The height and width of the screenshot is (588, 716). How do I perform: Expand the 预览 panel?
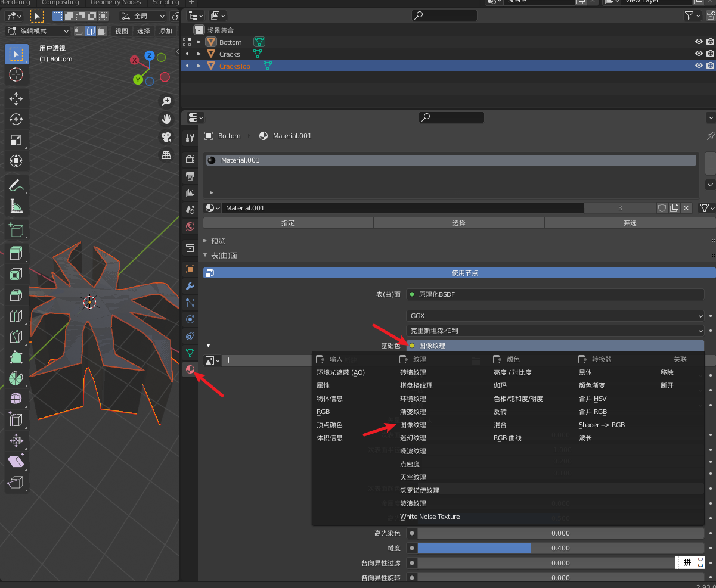[205, 241]
